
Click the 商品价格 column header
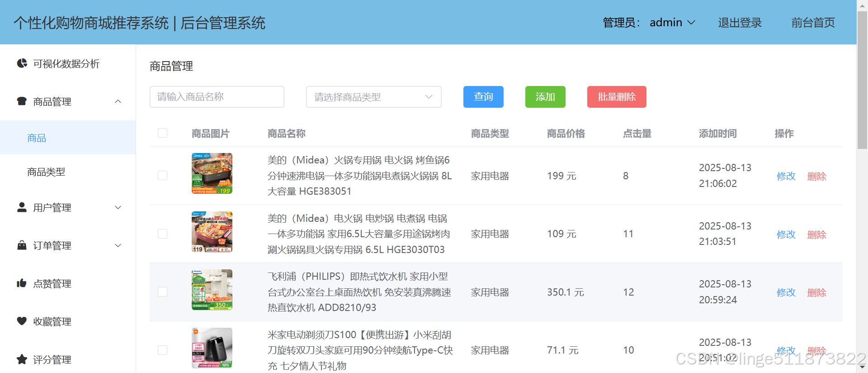pos(566,134)
